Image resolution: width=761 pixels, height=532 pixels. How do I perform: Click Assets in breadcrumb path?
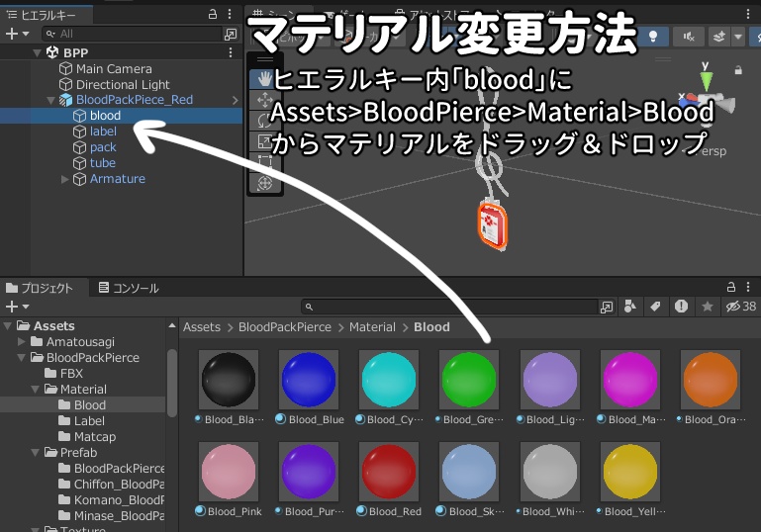tap(202, 327)
